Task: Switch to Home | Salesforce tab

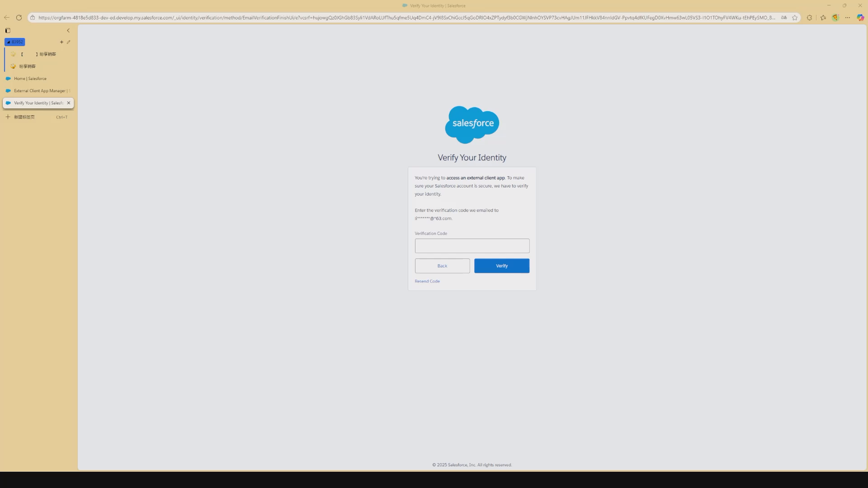Action: 38,79
